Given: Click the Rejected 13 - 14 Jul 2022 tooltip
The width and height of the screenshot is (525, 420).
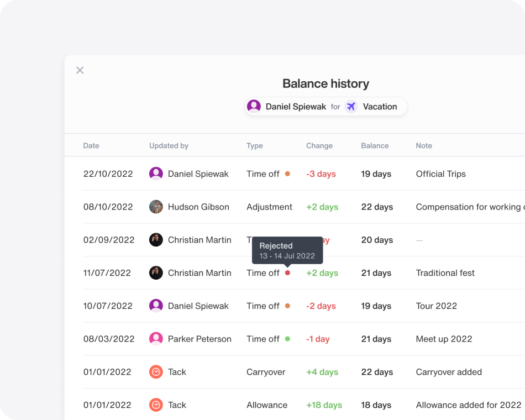Looking at the screenshot, I should pyautogui.click(x=287, y=250).
